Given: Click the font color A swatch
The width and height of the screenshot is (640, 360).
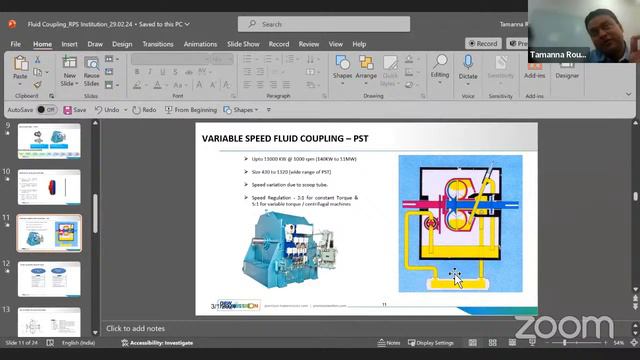Looking at the screenshot, I should coord(158,85).
